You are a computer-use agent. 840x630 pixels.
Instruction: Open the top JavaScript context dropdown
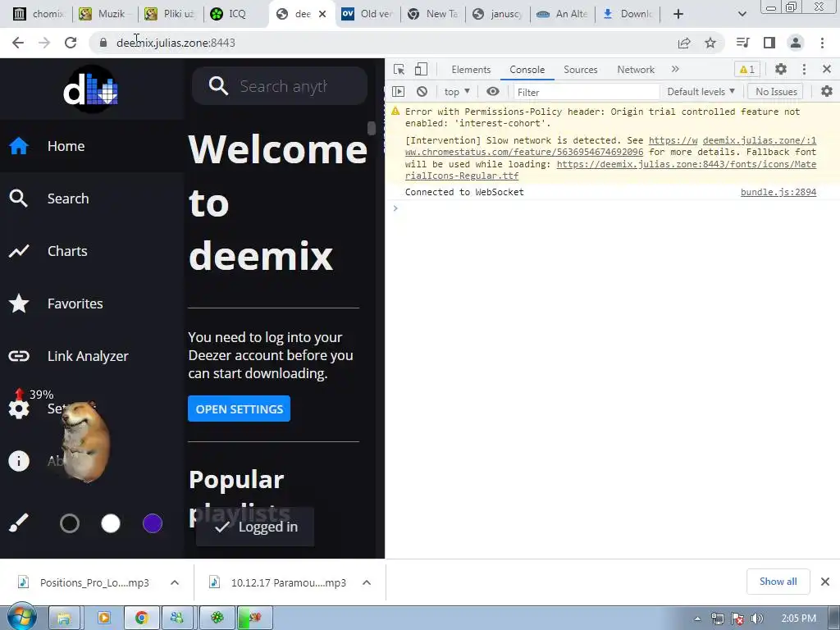point(457,92)
